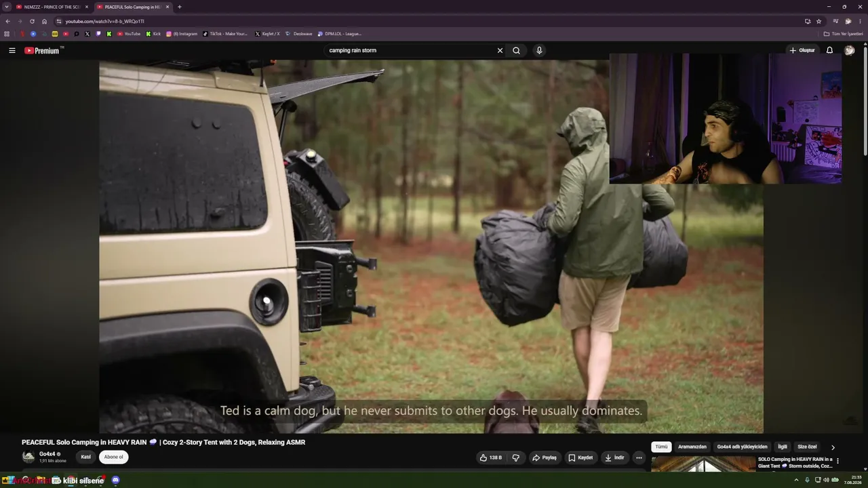Viewport: 868px width, 488px height.
Task: Open Chrome's three-dot menu
Action: [860, 21]
